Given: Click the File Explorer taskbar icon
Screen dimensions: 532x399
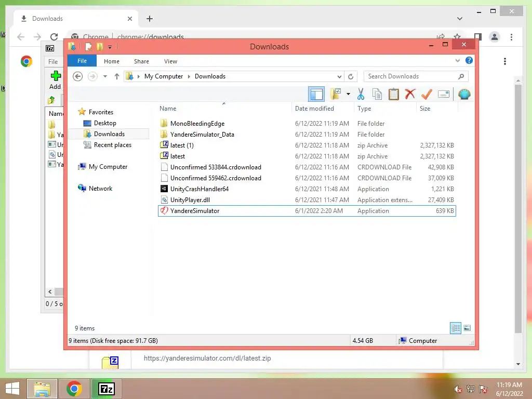Looking at the screenshot, I should click(x=42, y=389).
